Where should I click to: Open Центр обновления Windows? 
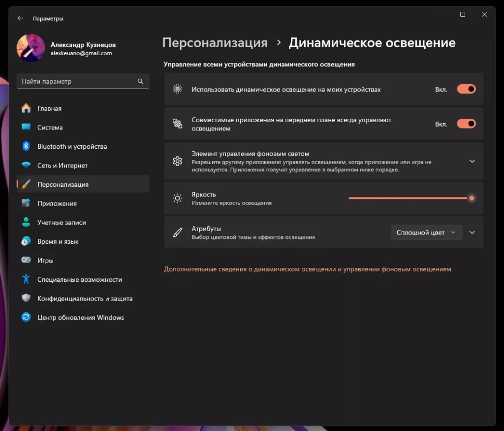click(80, 317)
